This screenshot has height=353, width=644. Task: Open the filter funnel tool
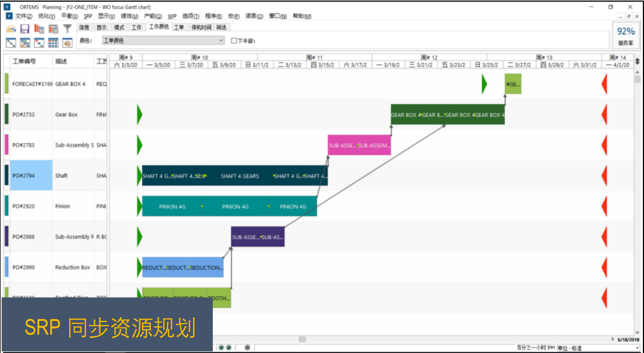click(x=67, y=29)
